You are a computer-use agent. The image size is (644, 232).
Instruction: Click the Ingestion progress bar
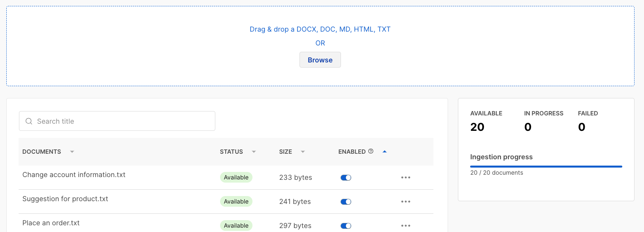546,167
